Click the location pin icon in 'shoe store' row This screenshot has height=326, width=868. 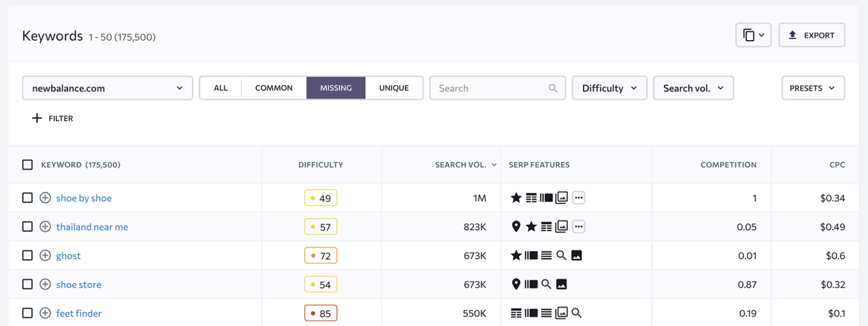click(515, 284)
